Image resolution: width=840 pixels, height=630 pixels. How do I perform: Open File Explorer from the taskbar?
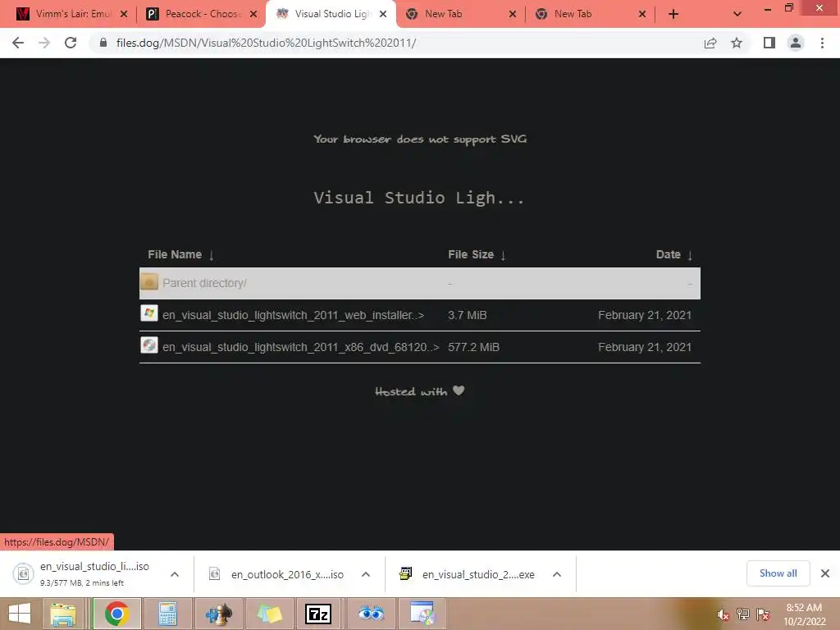(63, 614)
